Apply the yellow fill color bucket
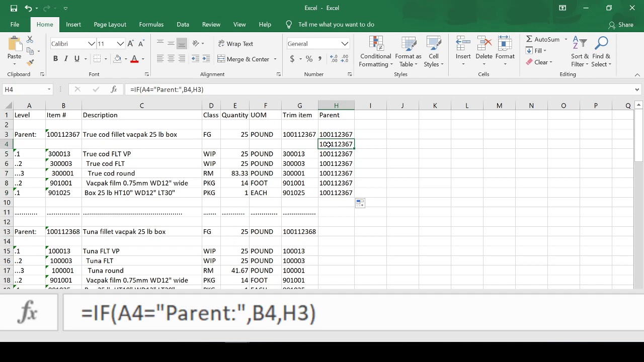This screenshot has height=362, width=644. point(117,59)
